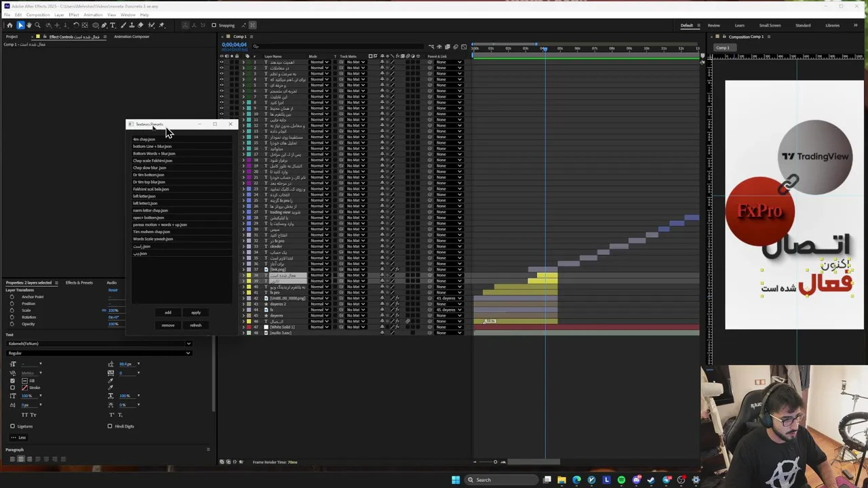Set paragraph alignment to center
The image size is (868, 488).
tap(20, 459)
